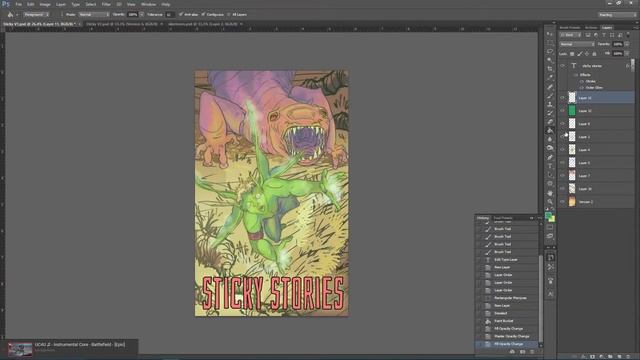Screen dimensions: 640x360
Task: Hide the highlighted layer's visibility eye
Action: (563, 98)
